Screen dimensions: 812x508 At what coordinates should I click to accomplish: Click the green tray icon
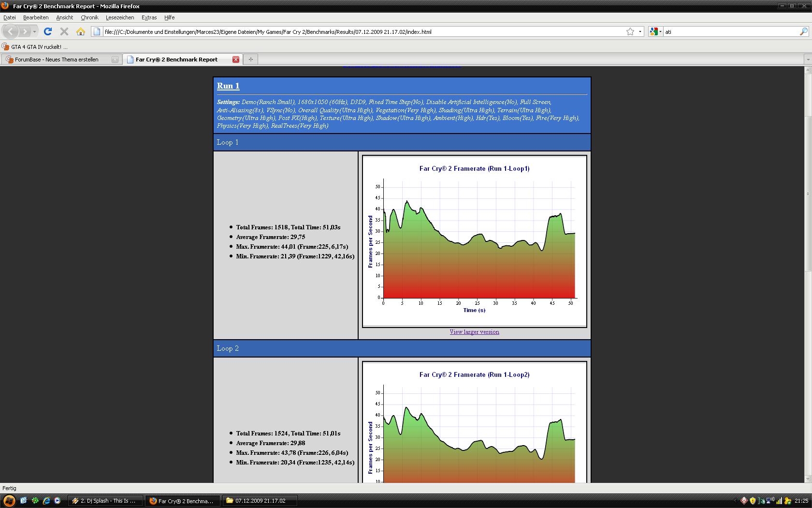tap(761, 501)
